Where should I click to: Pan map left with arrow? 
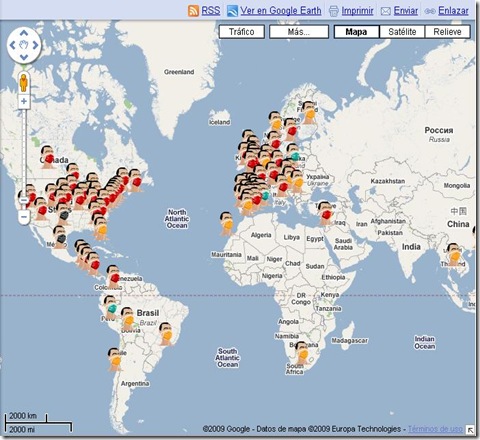pyautogui.click(x=13, y=45)
